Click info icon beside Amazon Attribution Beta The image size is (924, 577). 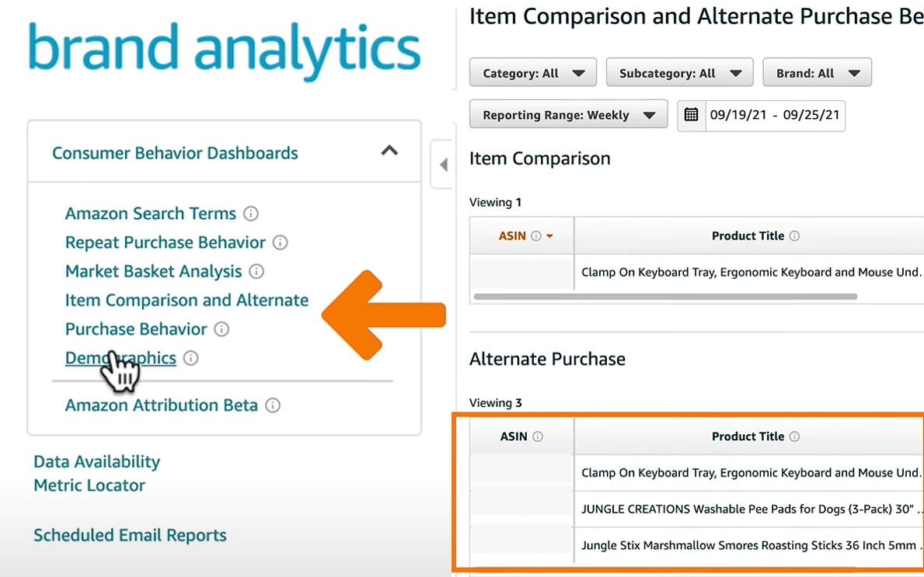click(x=272, y=405)
